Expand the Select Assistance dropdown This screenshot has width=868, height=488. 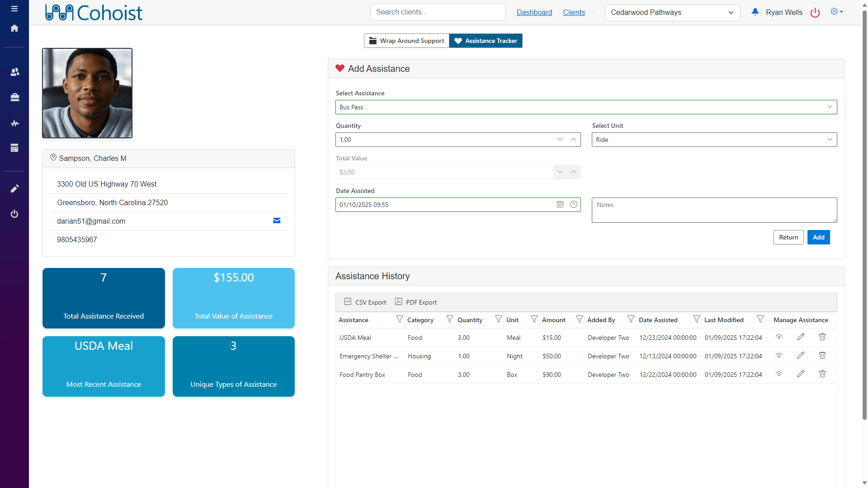829,107
